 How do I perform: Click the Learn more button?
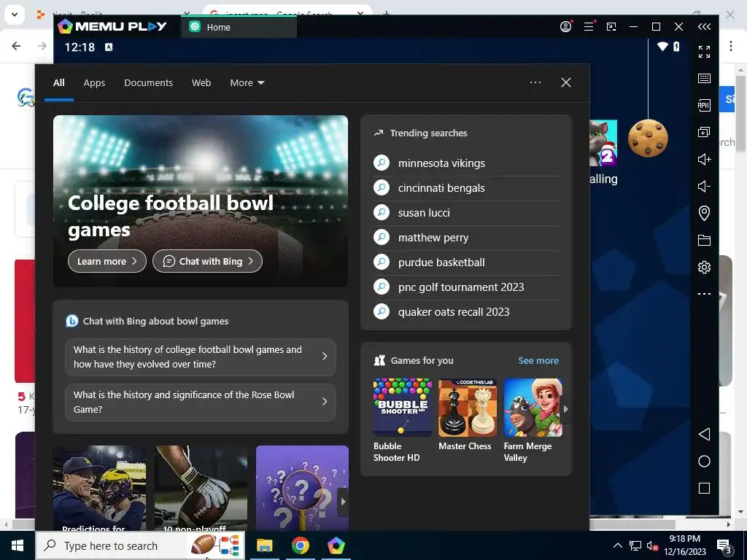[107, 262]
